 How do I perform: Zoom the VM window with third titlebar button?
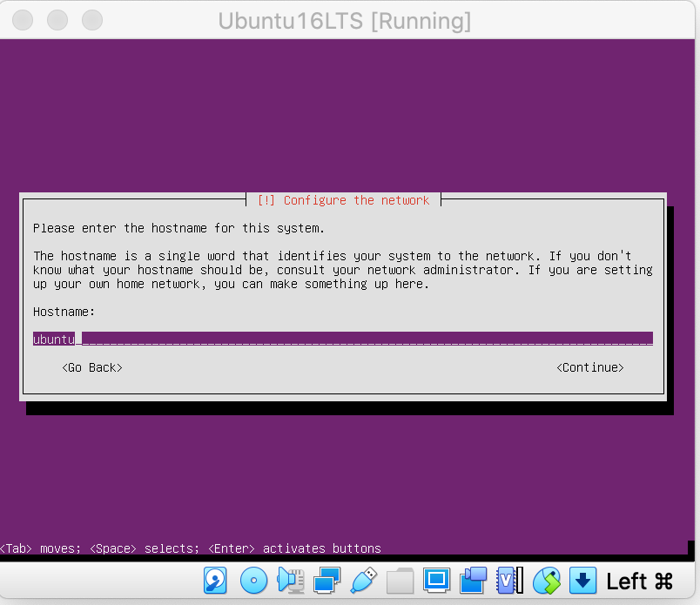[91, 19]
